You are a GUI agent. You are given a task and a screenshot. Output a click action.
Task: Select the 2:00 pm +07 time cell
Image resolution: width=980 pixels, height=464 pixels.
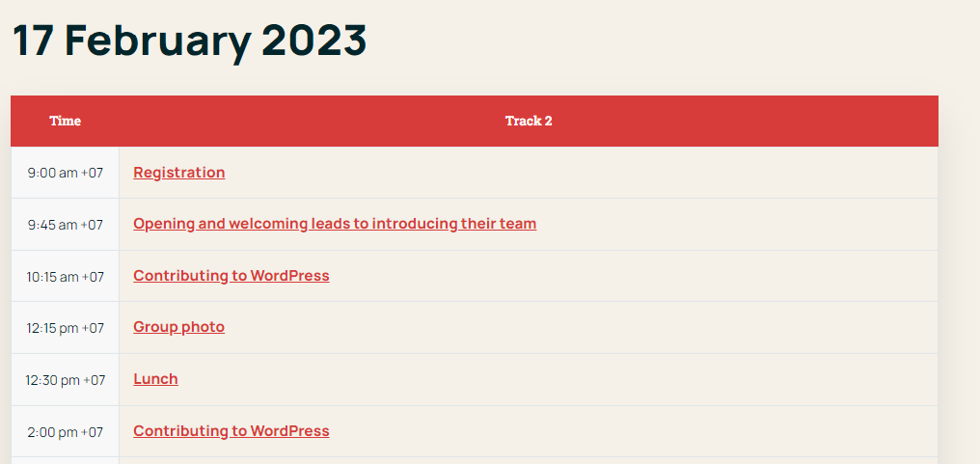click(x=65, y=431)
